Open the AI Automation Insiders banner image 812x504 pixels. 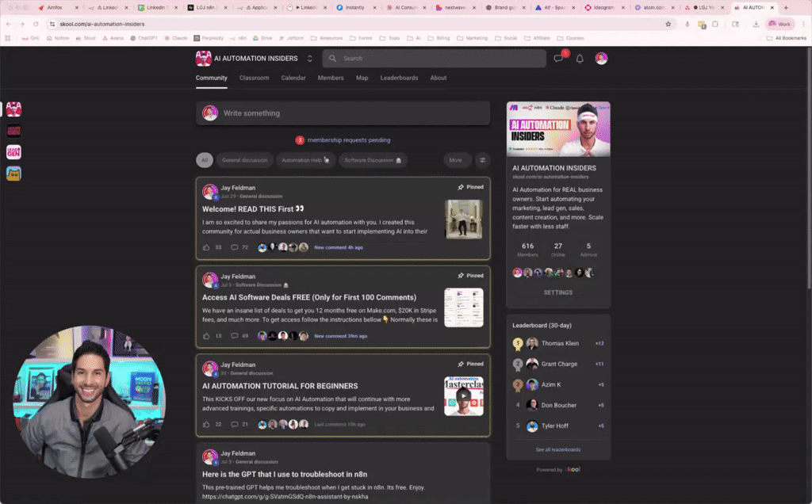click(x=558, y=129)
